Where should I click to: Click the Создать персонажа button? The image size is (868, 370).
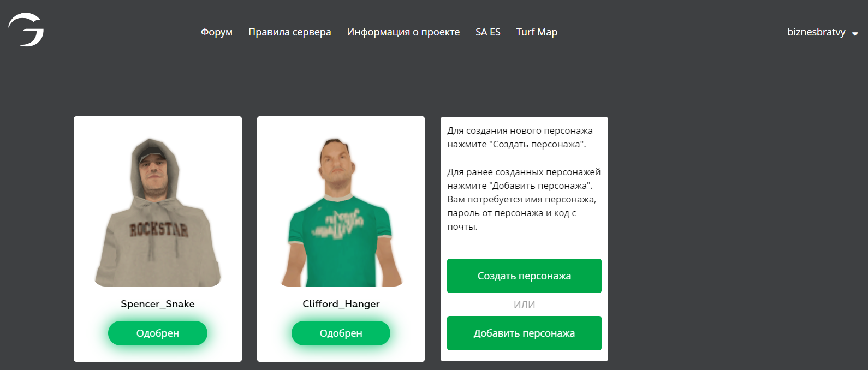click(524, 276)
